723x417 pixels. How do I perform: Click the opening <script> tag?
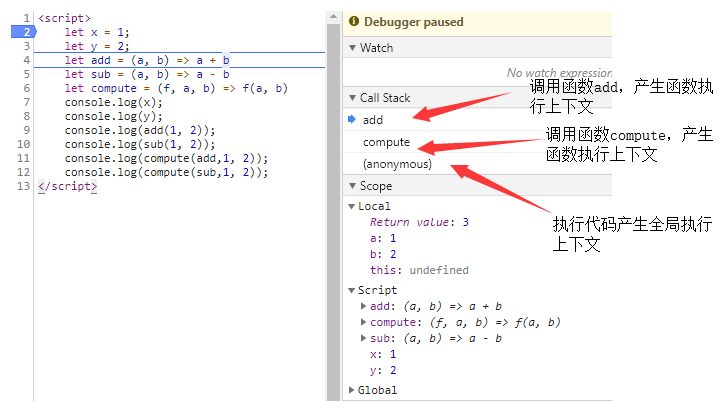point(64,18)
